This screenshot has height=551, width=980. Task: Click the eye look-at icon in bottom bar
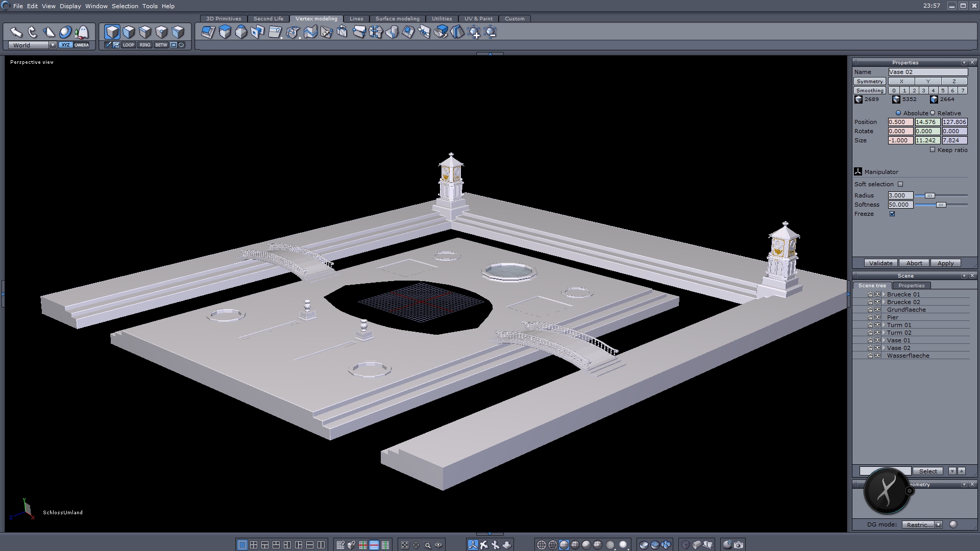tap(438, 545)
